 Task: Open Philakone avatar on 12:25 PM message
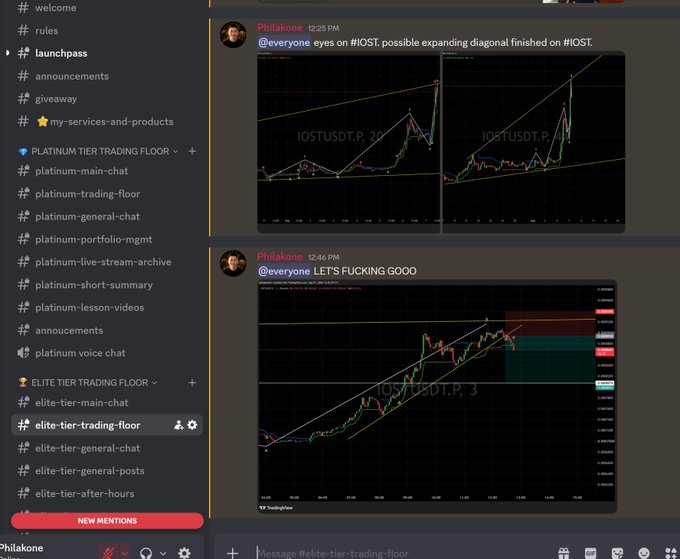tap(233, 35)
